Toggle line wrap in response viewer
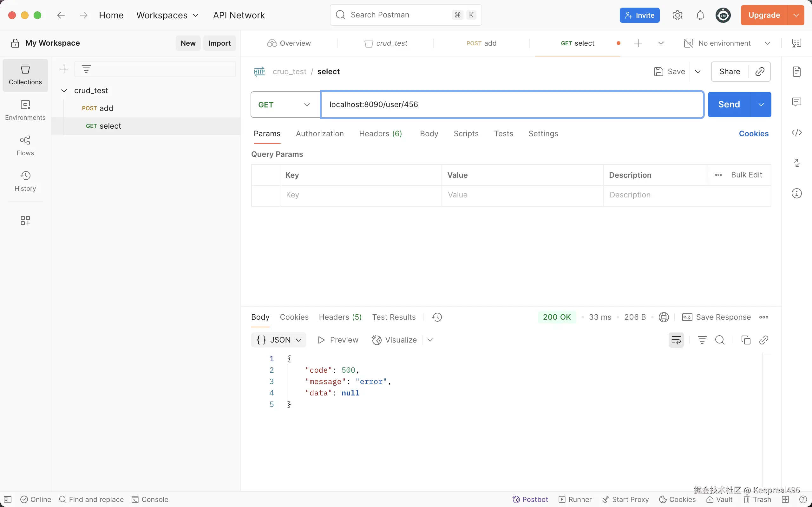The width and height of the screenshot is (812, 507). click(x=676, y=340)
